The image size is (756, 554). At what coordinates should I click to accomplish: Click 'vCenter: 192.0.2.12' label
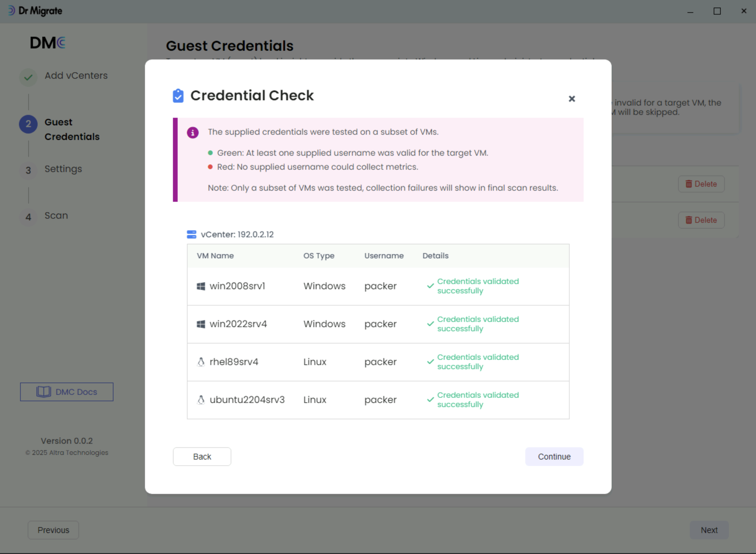pos(237,234)
